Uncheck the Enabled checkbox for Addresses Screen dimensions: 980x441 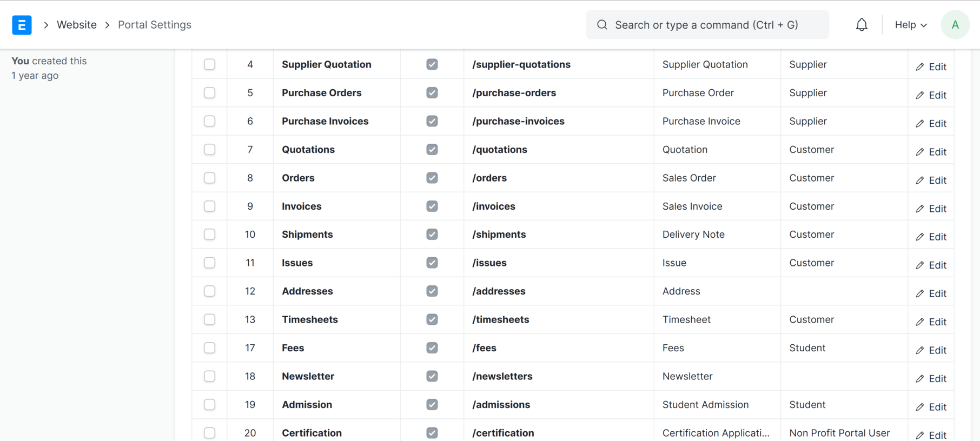pos(432,291)
